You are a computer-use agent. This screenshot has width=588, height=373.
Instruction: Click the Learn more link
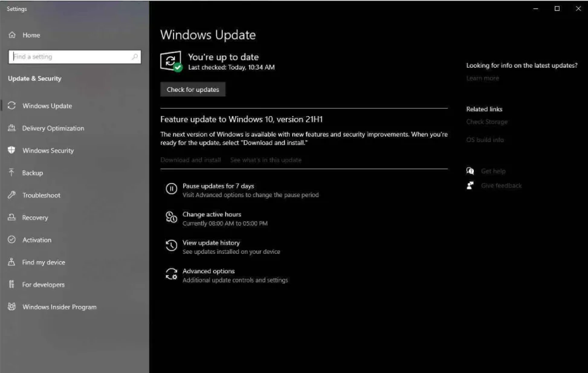click(x=483, y=78)
